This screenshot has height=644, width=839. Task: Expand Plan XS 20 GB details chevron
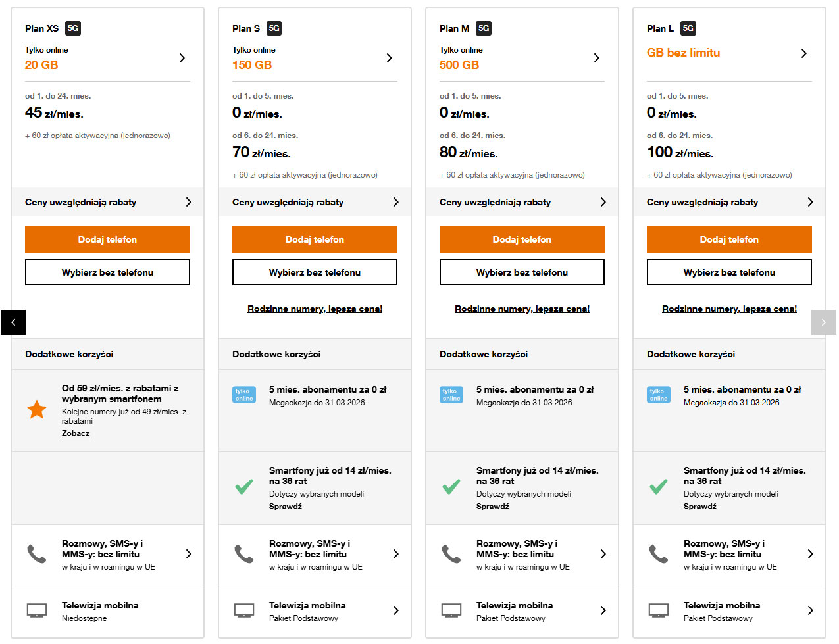click(182, 58)
